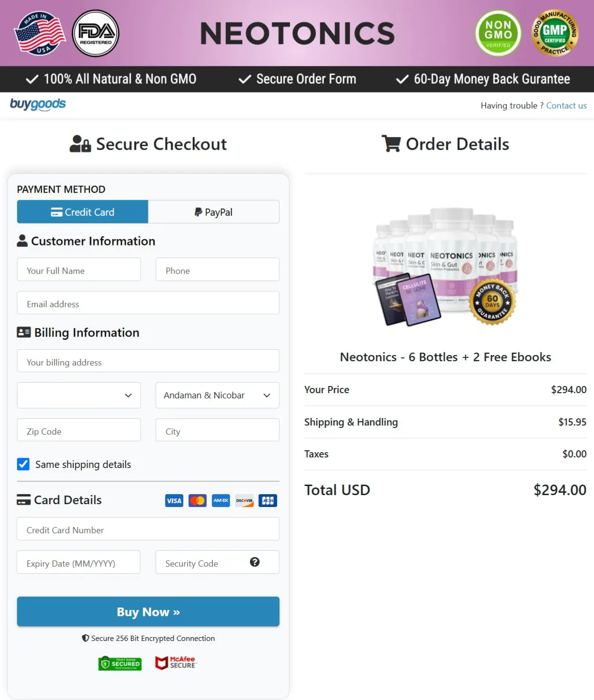This screenshot has height=700, width=594.
Task: Click the GMP Certified Practice seal
Action: click(x=555, y=33)
